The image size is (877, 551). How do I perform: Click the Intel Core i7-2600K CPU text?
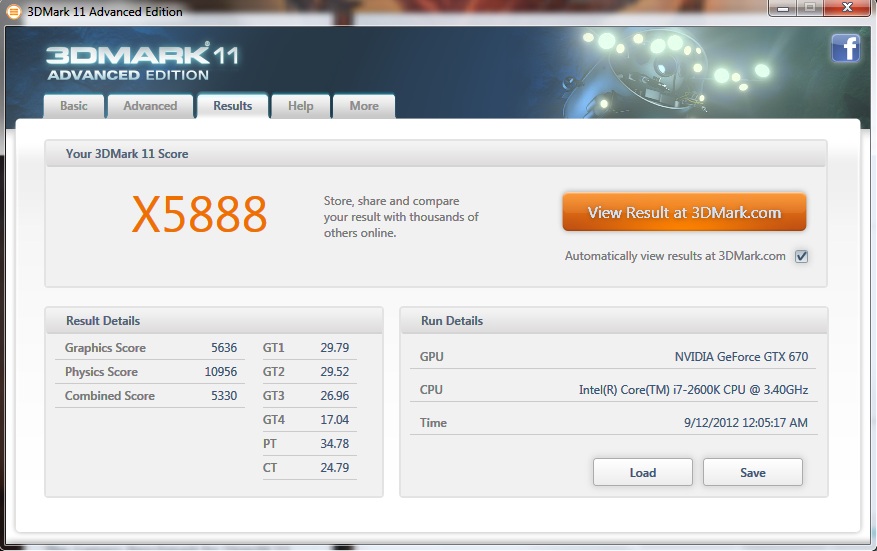point(693,390)
